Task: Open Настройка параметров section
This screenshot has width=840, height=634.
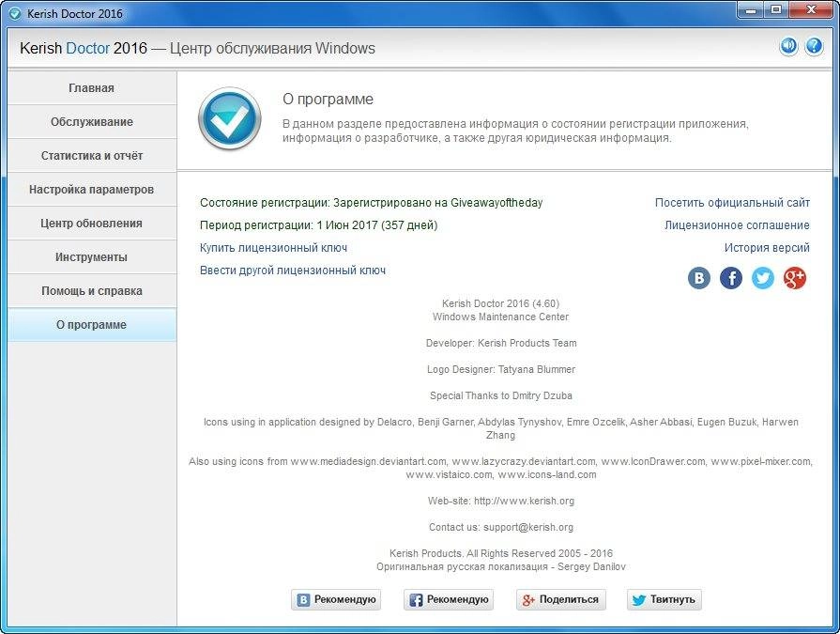Action: pos(92,189)
